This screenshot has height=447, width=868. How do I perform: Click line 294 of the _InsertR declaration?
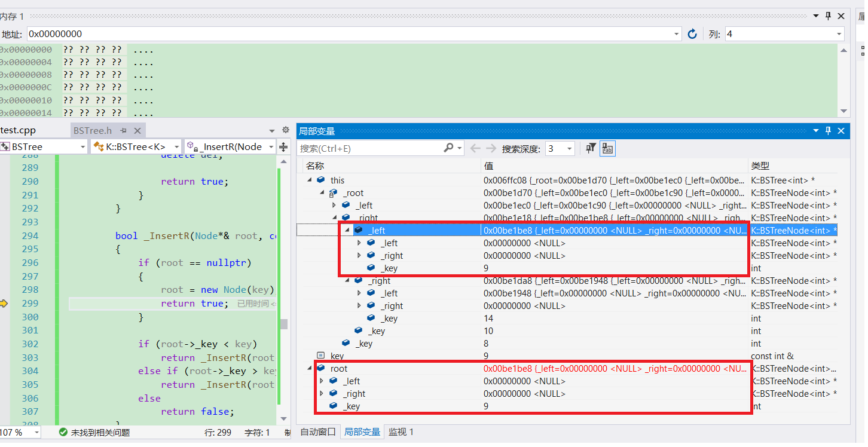pyautogui.click(x=195, y=235)
